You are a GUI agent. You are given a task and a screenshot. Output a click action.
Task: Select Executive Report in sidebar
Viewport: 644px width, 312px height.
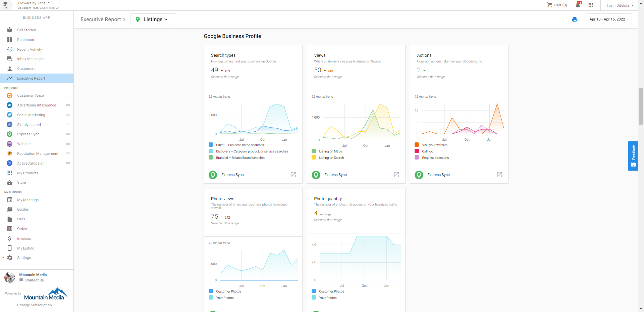tap(37, 78)
